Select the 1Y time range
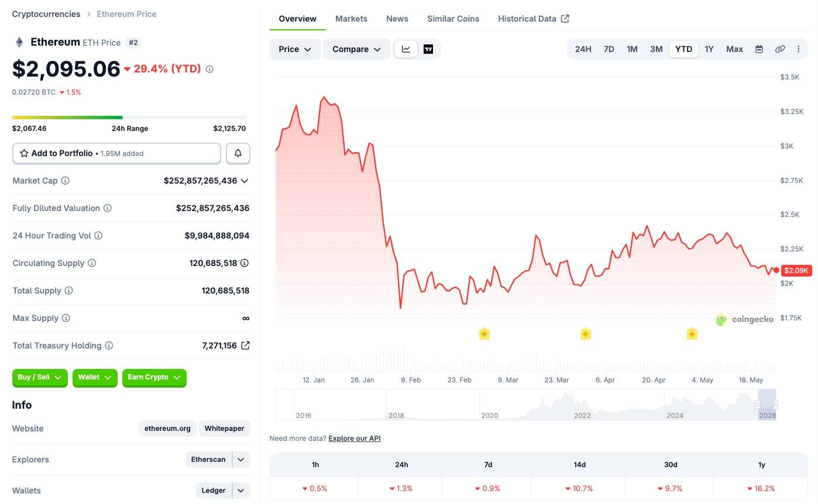 coord(709,49)
